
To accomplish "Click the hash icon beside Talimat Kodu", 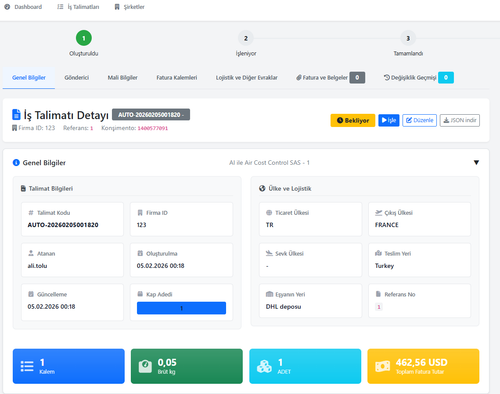I will pos(31,213).
